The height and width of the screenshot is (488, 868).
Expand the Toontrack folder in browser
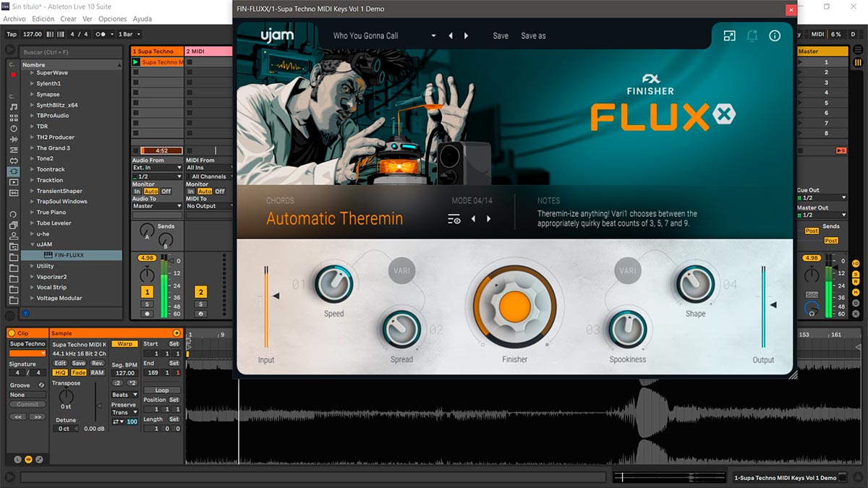(x=33, y=169)
